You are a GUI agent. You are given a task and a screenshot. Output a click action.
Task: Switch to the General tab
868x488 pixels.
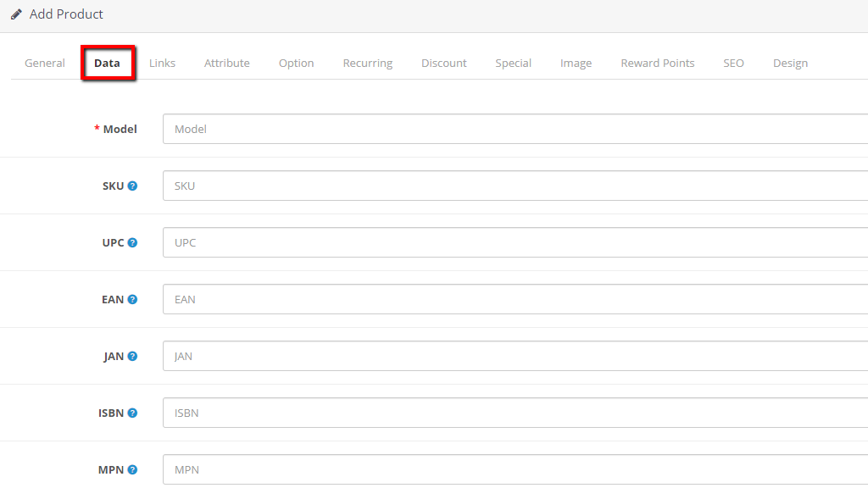coord(44,62)
